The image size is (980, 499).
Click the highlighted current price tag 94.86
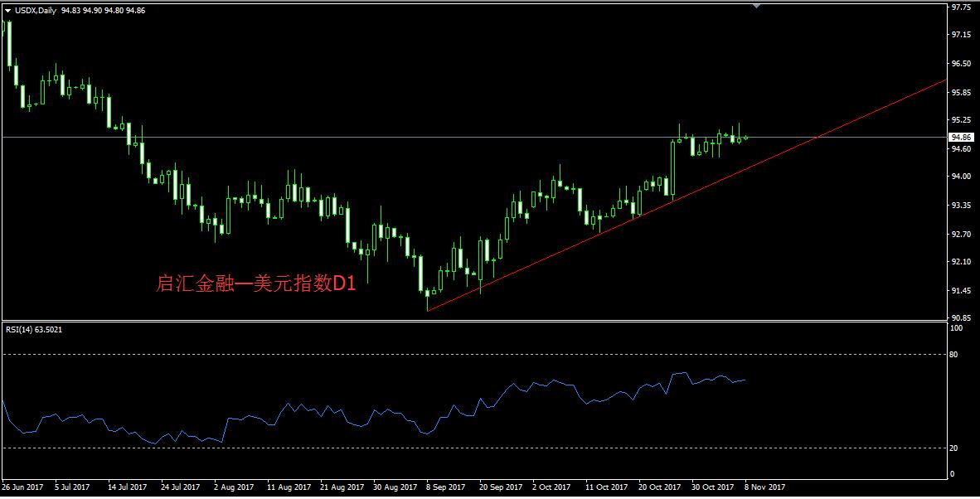(x=961, y=137)
